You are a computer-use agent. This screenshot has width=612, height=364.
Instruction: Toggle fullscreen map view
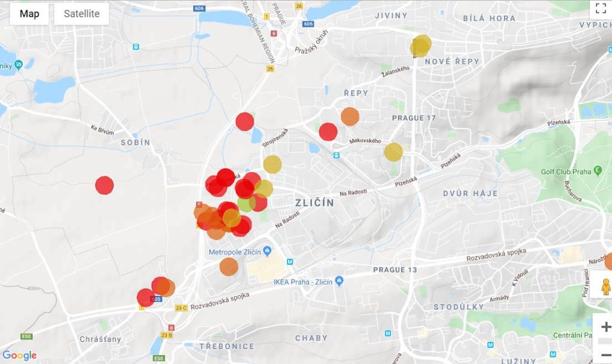point(599,8)
